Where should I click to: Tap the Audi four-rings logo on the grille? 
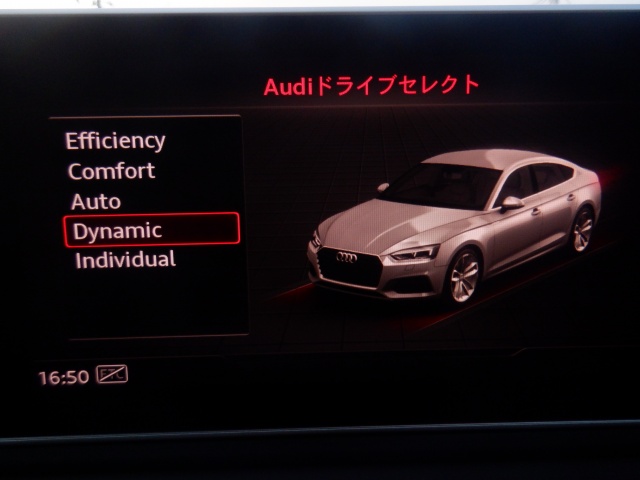pyautogui.click(x=345, y=258)
